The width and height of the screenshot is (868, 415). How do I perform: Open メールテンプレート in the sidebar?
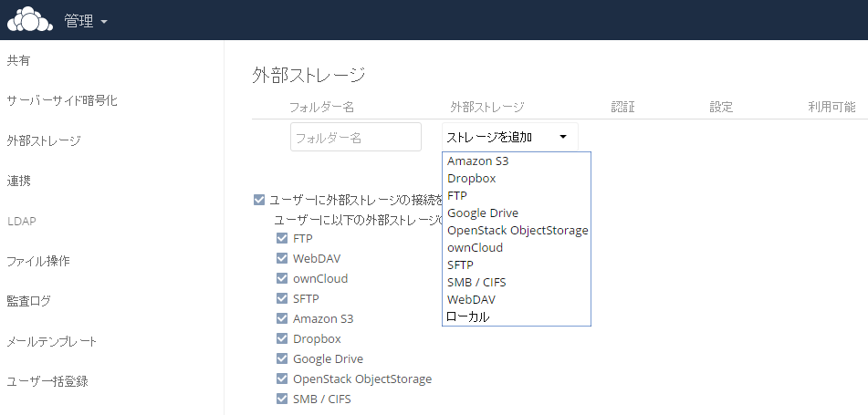52,341
